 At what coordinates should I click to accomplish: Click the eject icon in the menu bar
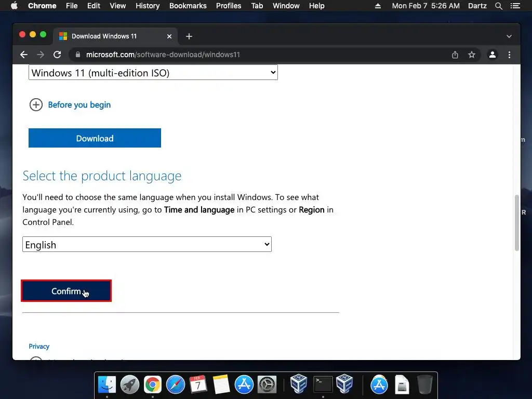pyautogui.click(x=378, y=6)
